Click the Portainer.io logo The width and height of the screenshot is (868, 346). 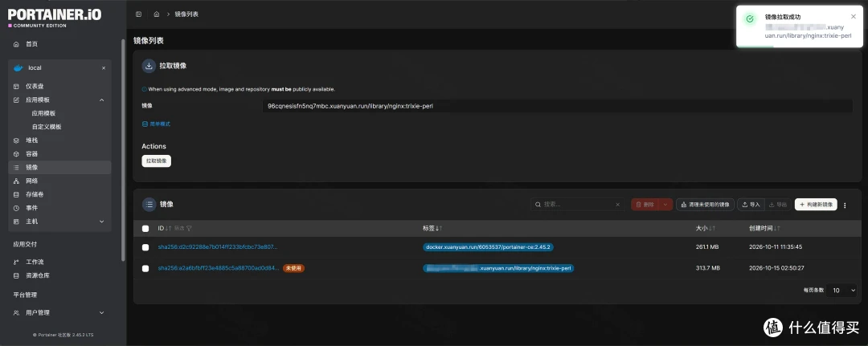55,17
